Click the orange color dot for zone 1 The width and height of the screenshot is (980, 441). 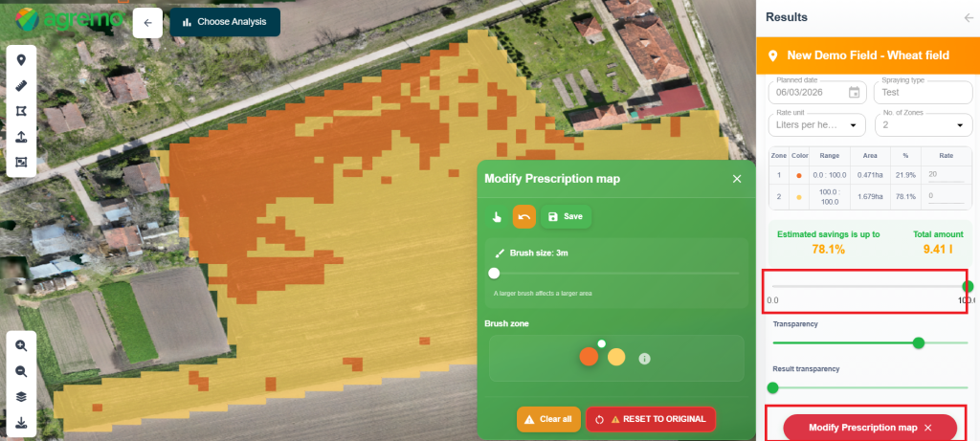click(799, 175)
